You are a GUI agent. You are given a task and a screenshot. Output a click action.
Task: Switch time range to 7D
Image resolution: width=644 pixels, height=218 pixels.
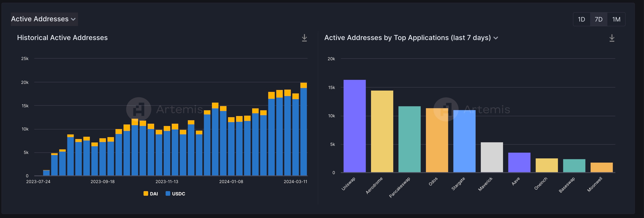(x=598, y=19)
